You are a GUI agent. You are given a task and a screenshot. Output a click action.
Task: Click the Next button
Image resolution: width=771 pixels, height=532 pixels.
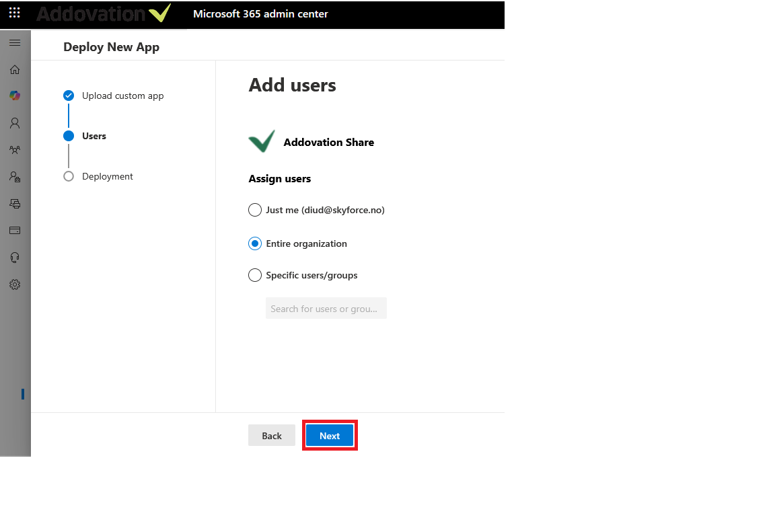330,436
